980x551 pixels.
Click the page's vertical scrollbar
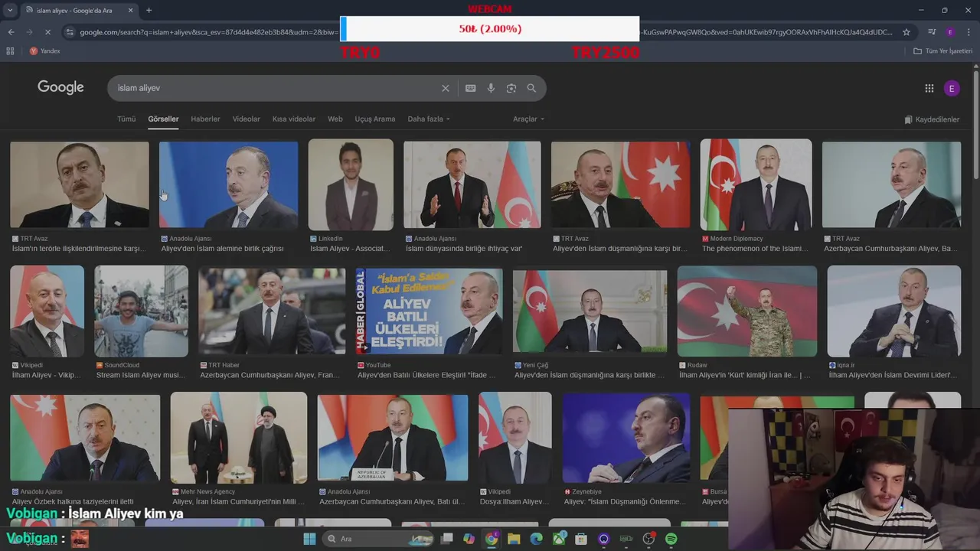pyautogui.click(x=976, y=123)
